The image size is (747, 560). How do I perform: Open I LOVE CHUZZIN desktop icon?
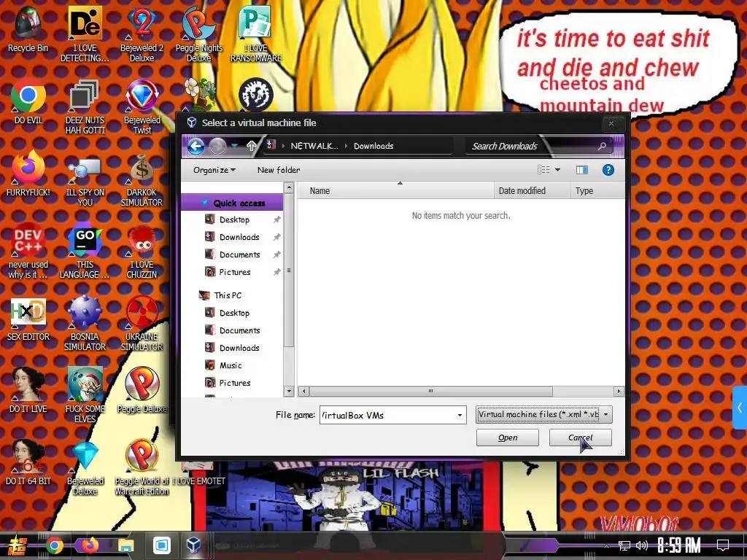[x=142, y=251]
